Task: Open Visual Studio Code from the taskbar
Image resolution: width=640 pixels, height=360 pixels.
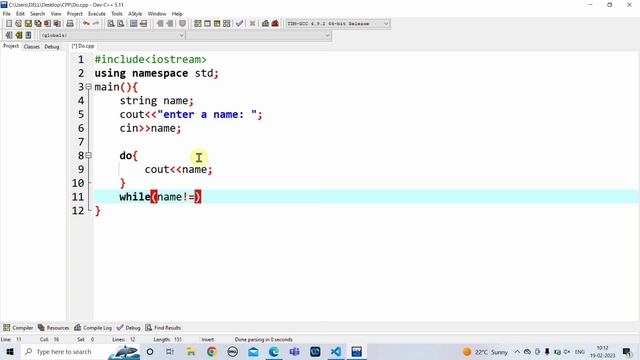Action: [x=336, y=352]
